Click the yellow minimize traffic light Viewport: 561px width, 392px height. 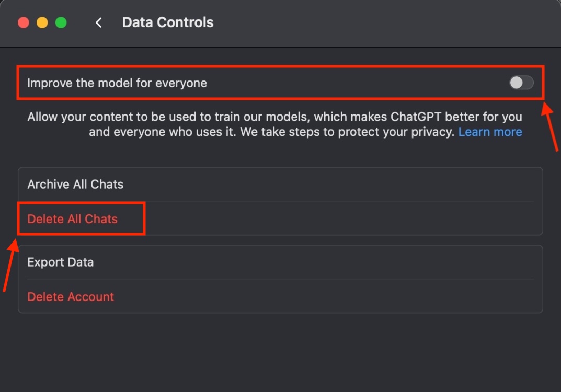(x=42, y=22)
